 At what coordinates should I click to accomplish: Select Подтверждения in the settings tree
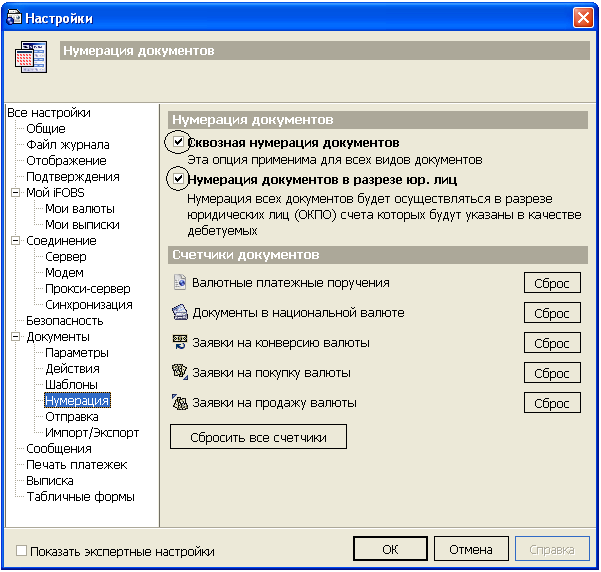[x=73, y=177]
